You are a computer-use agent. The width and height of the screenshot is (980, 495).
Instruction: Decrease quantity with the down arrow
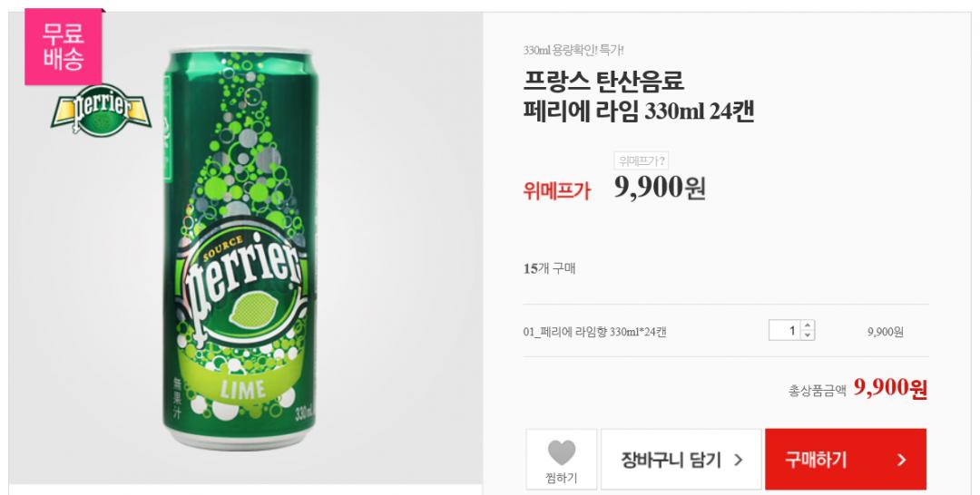coord(808,335)
